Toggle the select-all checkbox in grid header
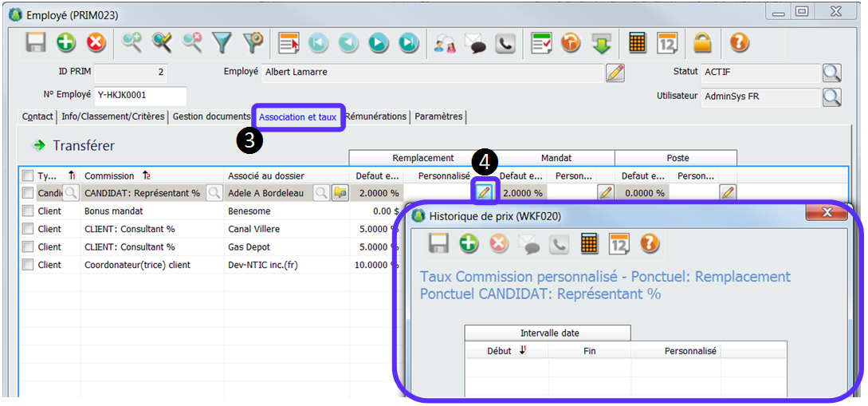This screenshot has height=406, width=868. click(28, 175)
